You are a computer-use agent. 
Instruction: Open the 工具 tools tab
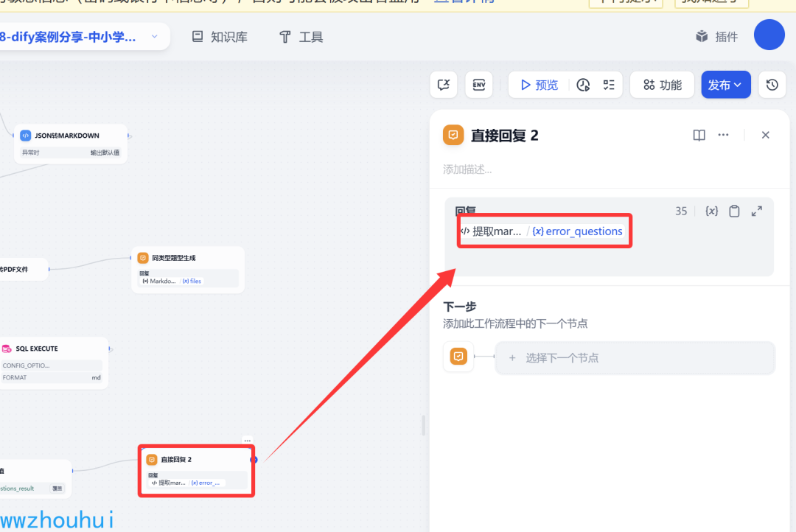[301, 37]
